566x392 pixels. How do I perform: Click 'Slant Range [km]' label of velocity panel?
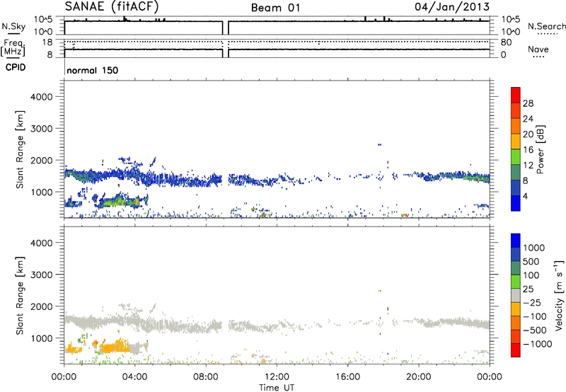pyautogui.click(x=20, y=295)
